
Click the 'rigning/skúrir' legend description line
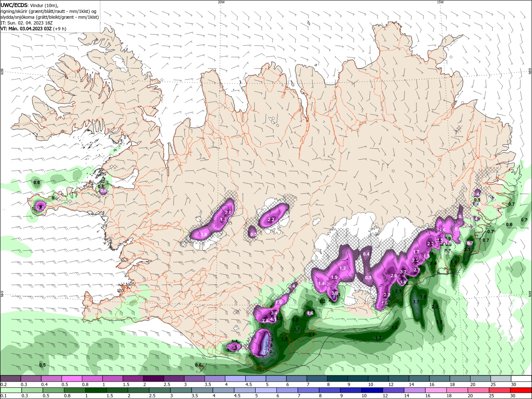coord(49,11)
